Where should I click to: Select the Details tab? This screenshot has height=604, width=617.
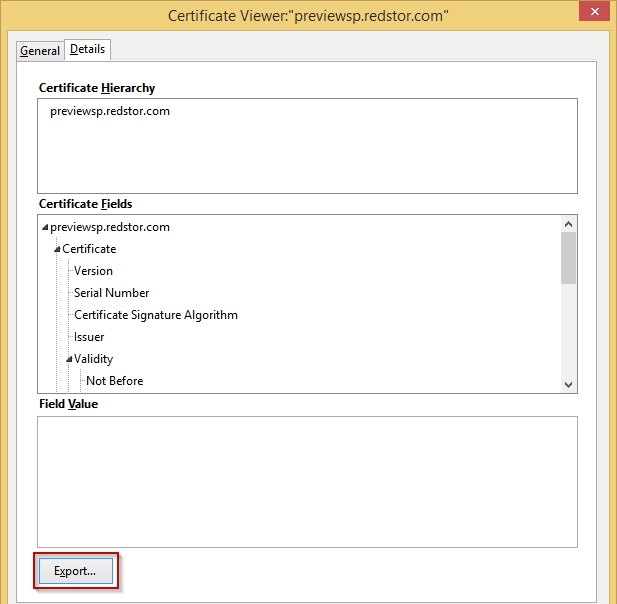[x=87, y=50]
